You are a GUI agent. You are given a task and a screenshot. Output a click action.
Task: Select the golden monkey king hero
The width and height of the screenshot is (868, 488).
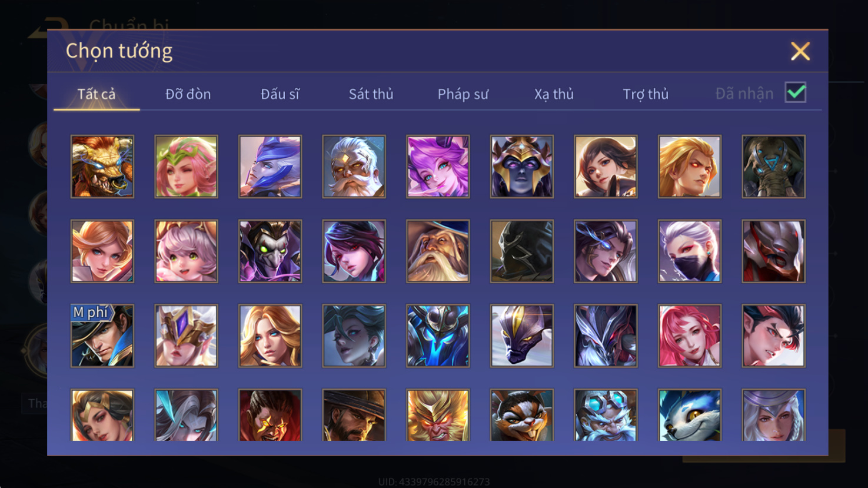coord(438,414)
